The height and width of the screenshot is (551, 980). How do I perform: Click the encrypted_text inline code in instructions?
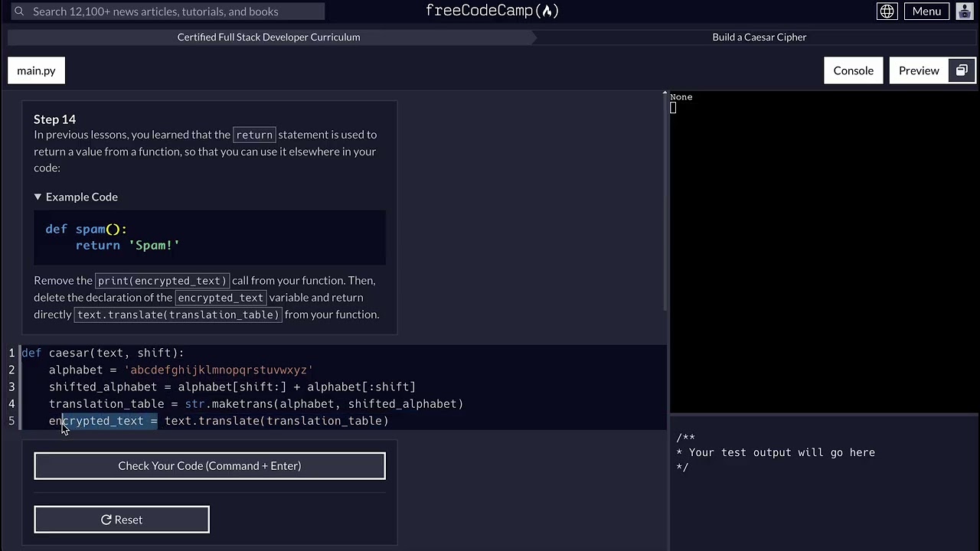click(x=220, y=298)
